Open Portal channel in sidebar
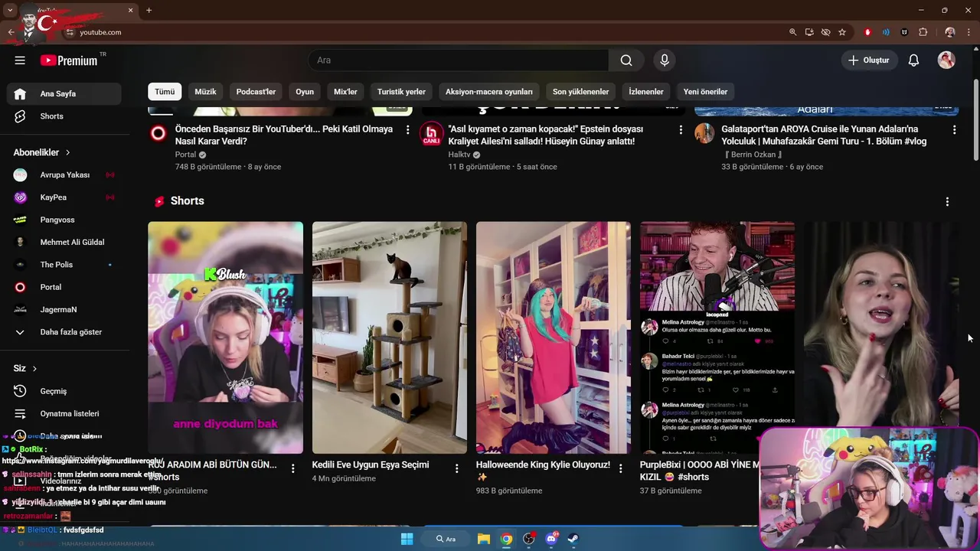Image resolution: width=980 pixels, height=551 pixels. click(64, 287)
